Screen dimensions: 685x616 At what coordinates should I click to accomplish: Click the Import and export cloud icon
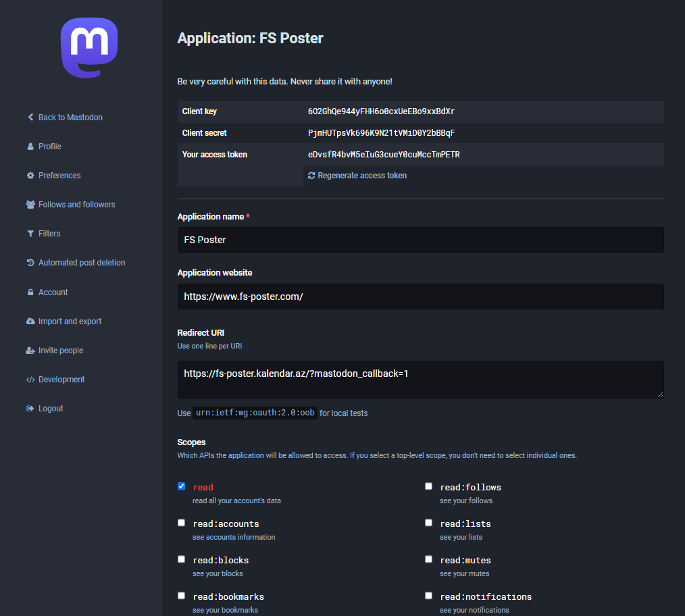click(30, 321)
